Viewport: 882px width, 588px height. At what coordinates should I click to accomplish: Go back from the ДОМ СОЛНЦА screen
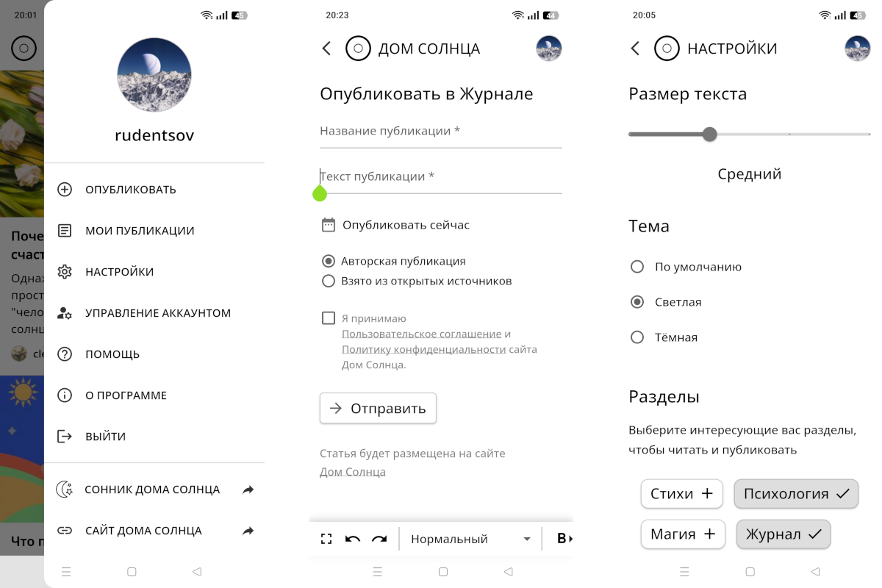click(x=327, y=49)
